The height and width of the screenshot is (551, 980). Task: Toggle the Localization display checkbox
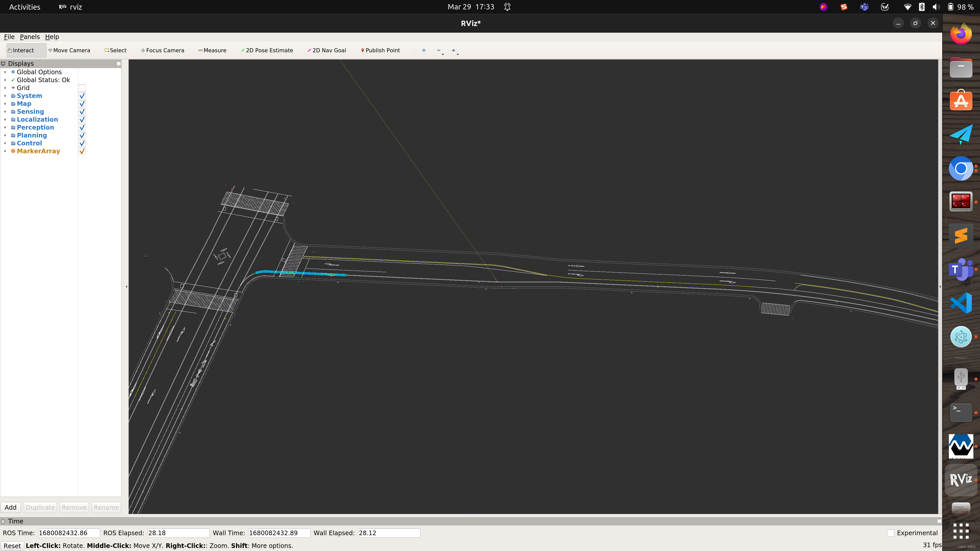pyautogui.click(x=82, y=120)
